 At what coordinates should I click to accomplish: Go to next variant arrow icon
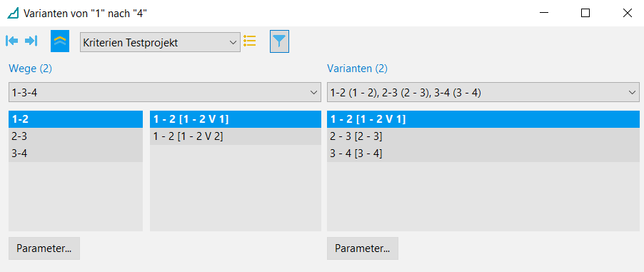pos(31,41)
